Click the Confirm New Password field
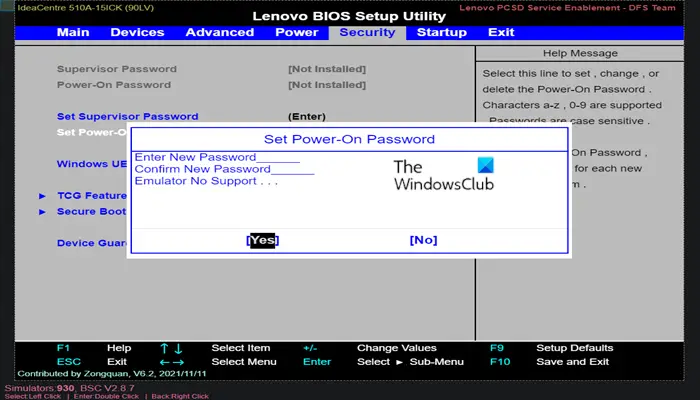The image size is (700, 400). coord(225,169)
